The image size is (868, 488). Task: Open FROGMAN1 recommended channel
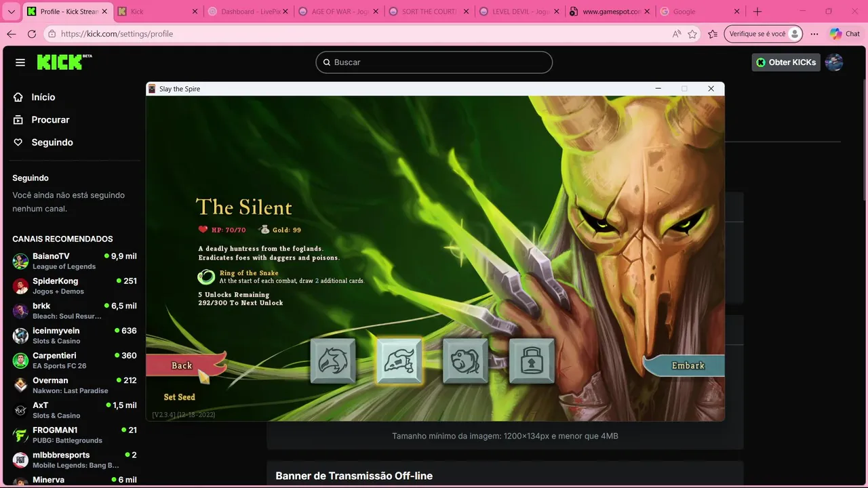pos(75,434)
